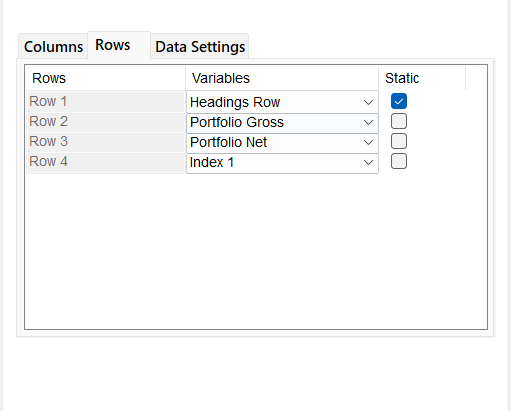The height and width of the screenshot is (411, 511).
Task: Uncheck the Static checkbox for Row 1
Action: click(399, 101)
